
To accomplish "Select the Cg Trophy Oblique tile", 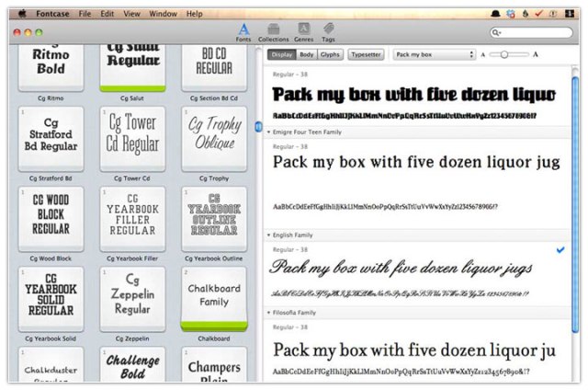I will (214, 139).
